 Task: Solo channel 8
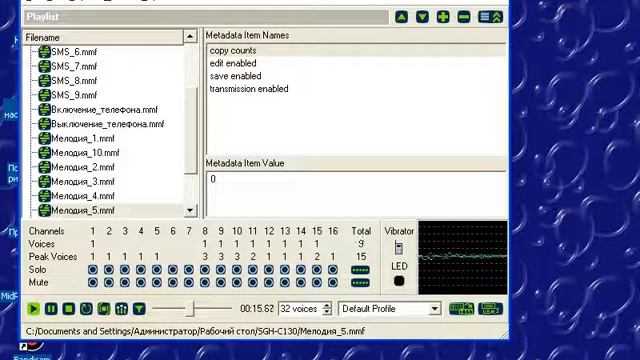tap(205, 270)
